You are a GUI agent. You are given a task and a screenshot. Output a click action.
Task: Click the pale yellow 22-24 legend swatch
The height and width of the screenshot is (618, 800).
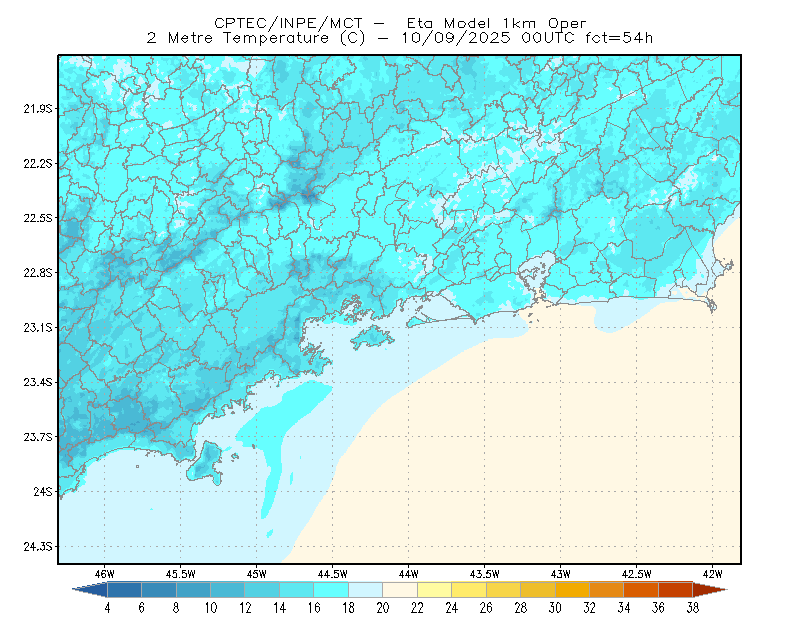coord(435,590)
